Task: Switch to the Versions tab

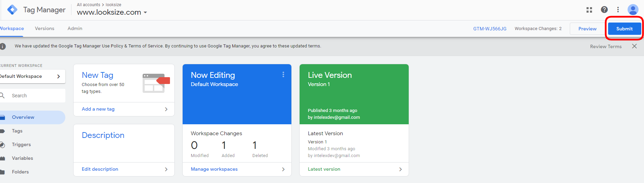Action: click(44, 29)
